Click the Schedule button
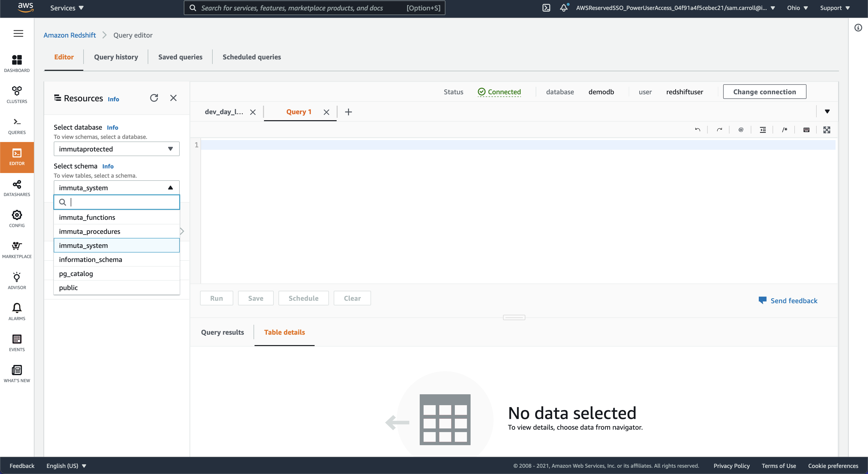 303,298
